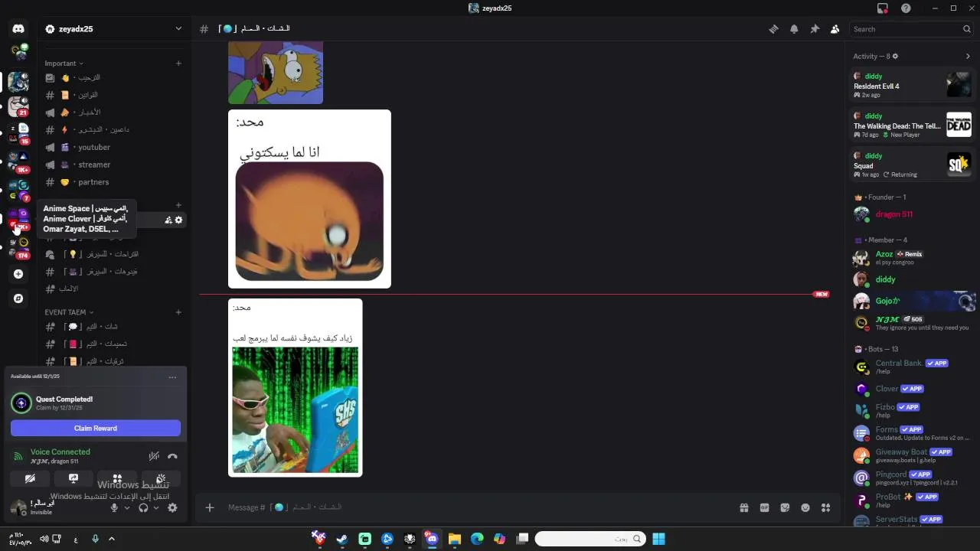This screenshot has width=980, height=551.
Task: Click the plus attach button in message bar
Action: click(210, 507)
